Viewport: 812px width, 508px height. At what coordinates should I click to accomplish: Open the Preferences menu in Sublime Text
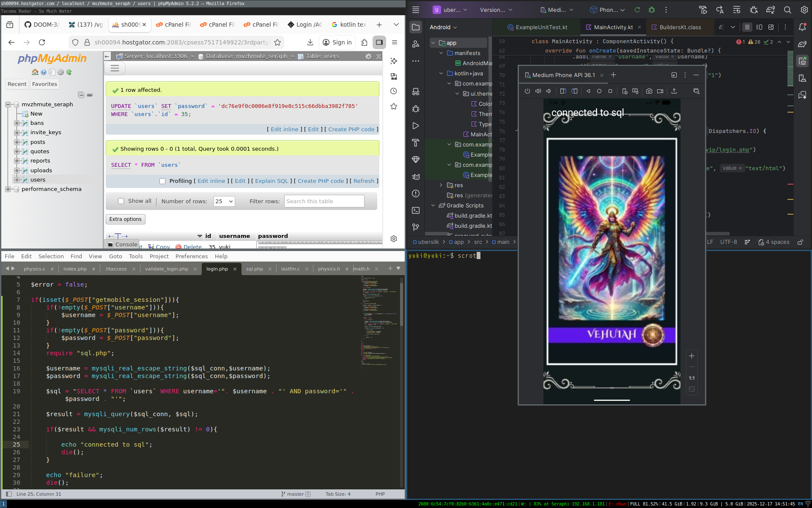191,256
